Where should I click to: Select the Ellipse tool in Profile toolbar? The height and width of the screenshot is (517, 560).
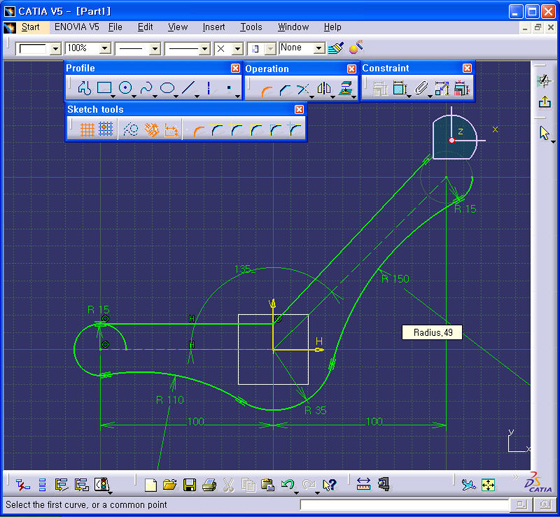[x=167, y=88]
